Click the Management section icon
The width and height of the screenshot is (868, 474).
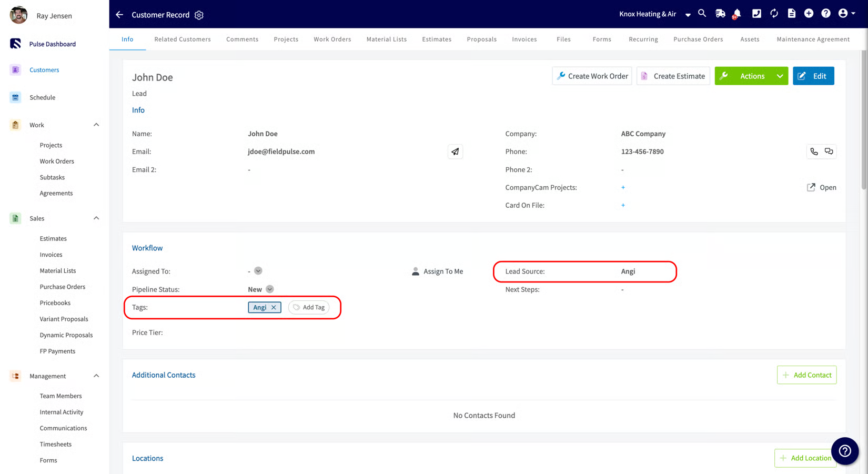click(15, 376)
